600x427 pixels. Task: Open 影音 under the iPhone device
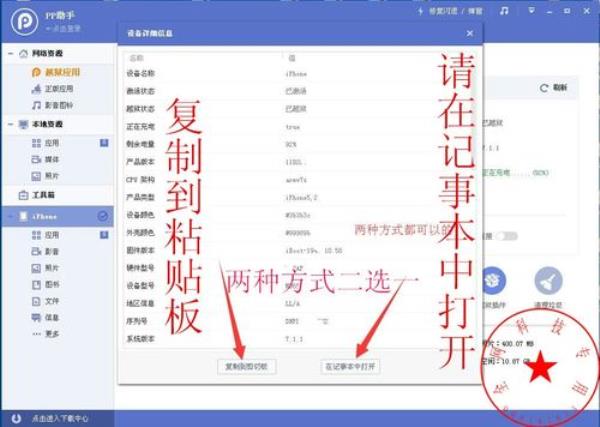pos(45,251)
